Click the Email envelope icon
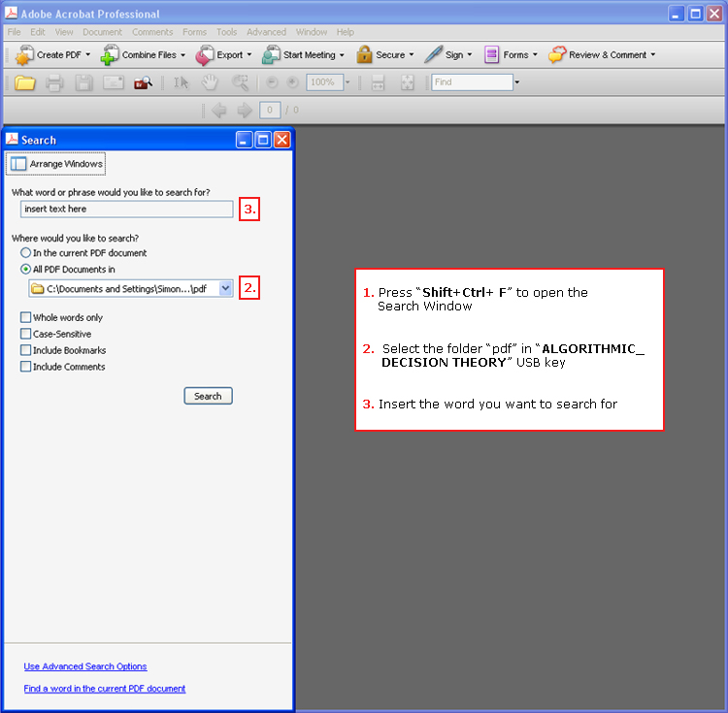 click(114, 83)
